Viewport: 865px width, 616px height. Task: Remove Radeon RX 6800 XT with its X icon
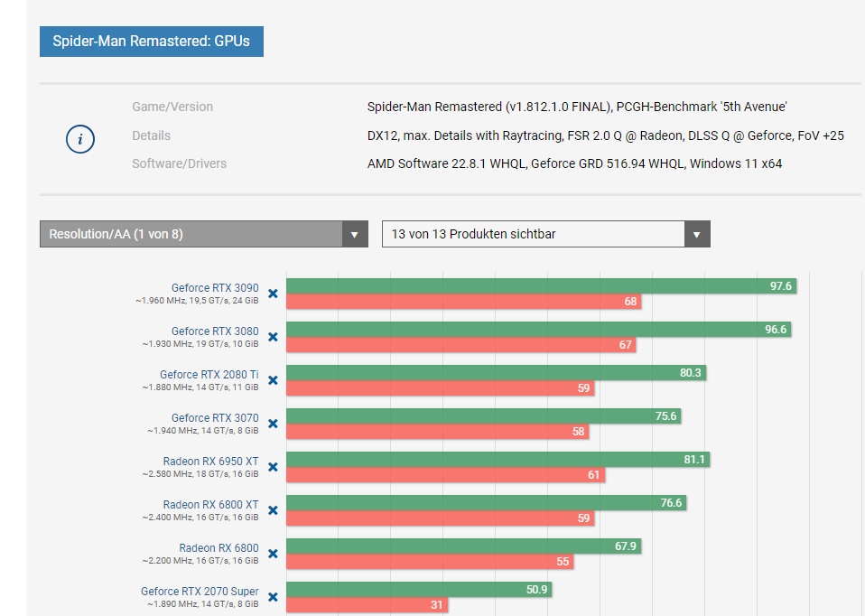[x=273, y=510]
